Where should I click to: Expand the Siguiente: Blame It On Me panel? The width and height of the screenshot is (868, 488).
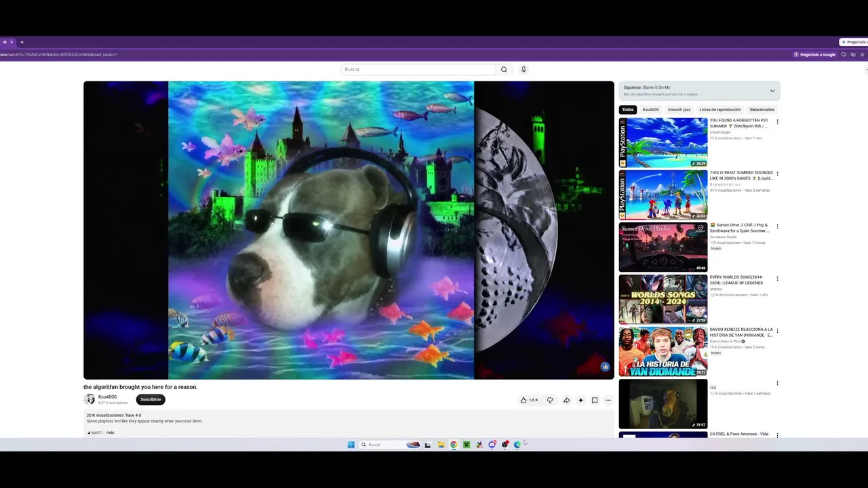click(772, 91)
